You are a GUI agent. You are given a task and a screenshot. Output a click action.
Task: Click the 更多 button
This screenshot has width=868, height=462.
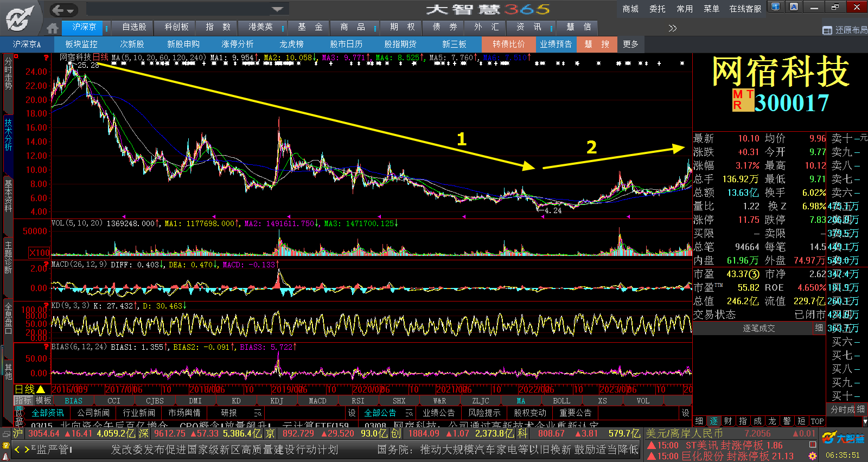pyautogui.click(x=630, y=44)
